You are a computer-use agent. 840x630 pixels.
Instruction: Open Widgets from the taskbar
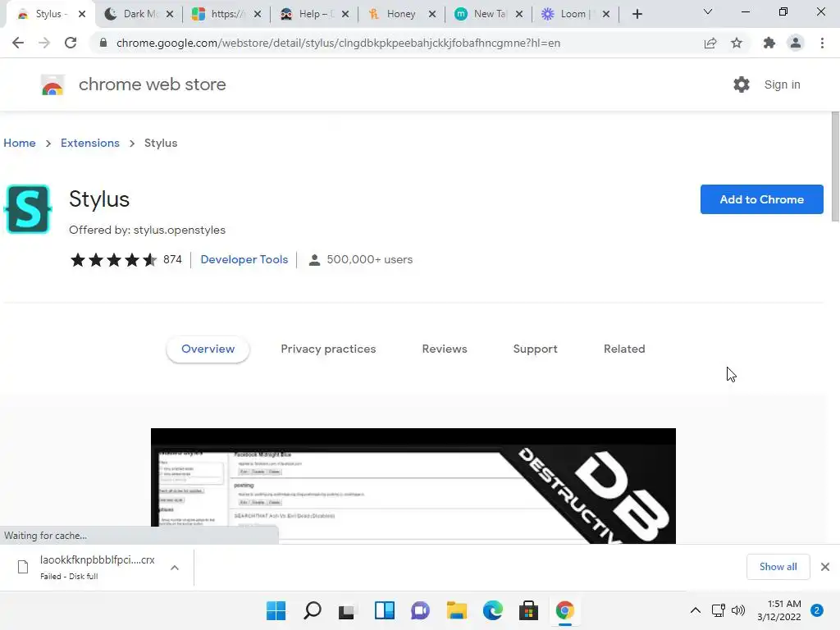tap(384, 610)
